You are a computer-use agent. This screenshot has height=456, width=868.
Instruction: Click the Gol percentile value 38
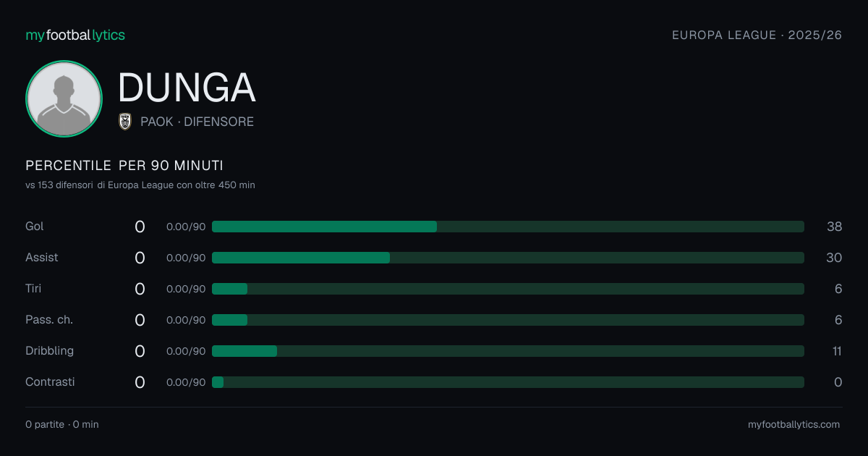click(x=835, y=227)
